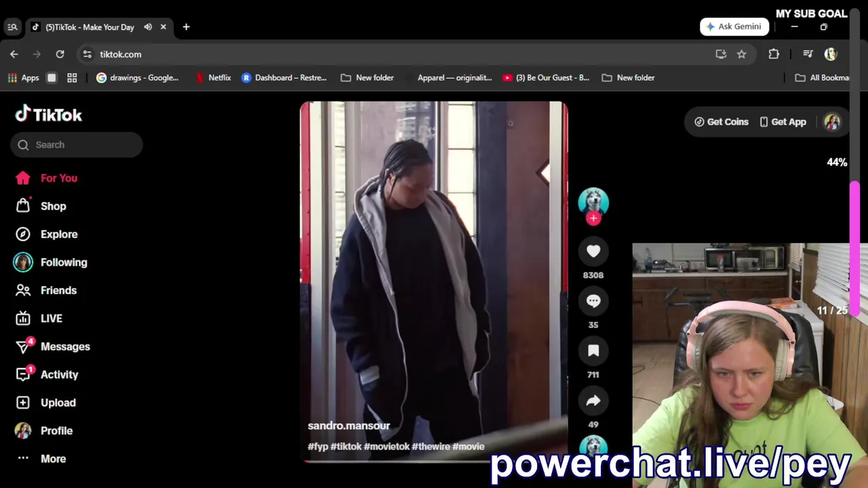This screenshot has width=868, height=488.
Task: Share the video with arrow icon
Action: click(x=593, y=401)
